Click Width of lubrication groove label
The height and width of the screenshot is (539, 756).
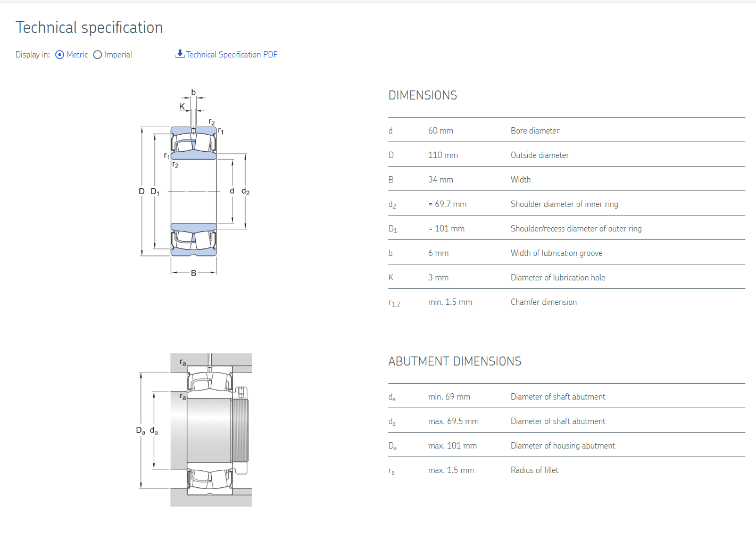(556, 253)
